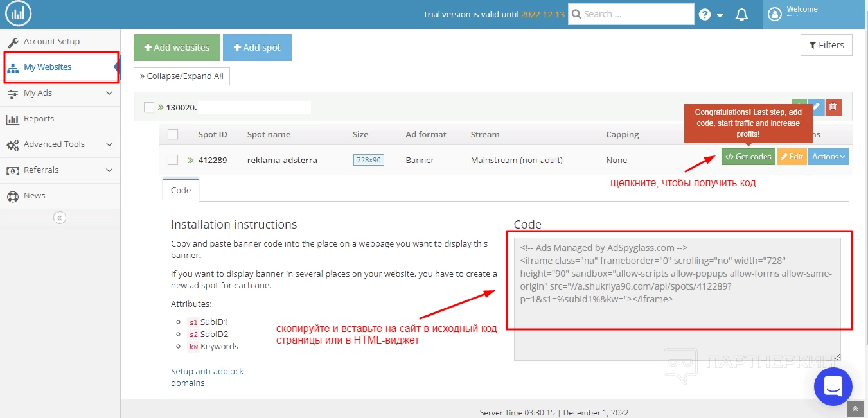Tick the select-all checkbox in the spots header

coord(173,134)
